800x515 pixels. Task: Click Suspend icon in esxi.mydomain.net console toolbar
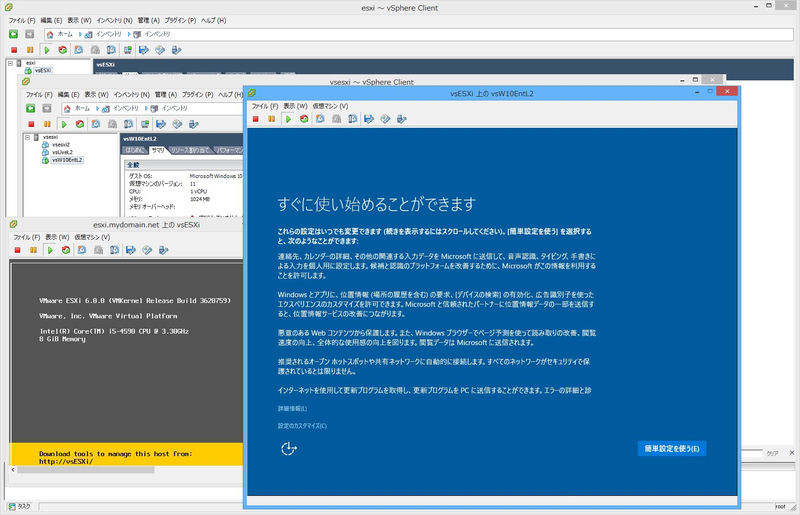[x=33, y=250]
